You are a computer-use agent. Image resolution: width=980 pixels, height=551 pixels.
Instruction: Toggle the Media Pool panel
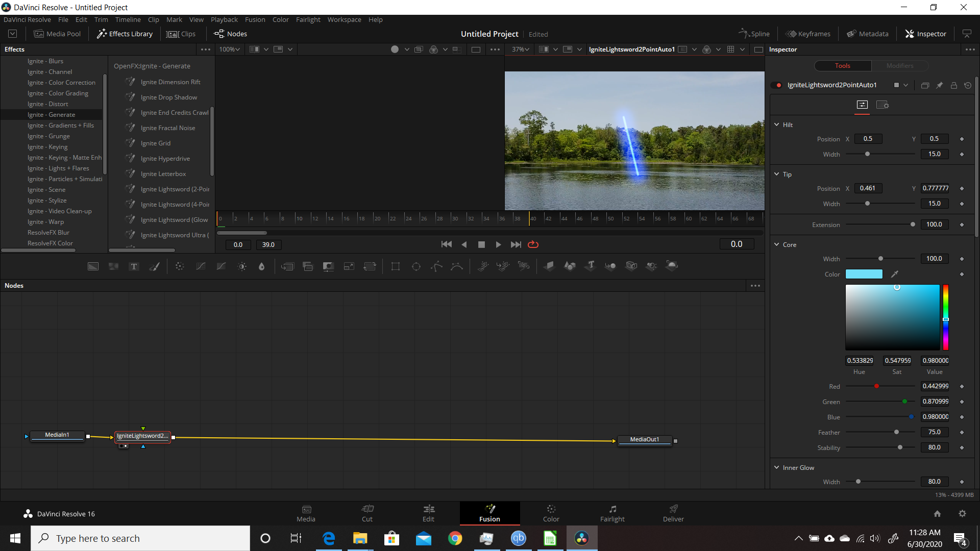[57, 34]
